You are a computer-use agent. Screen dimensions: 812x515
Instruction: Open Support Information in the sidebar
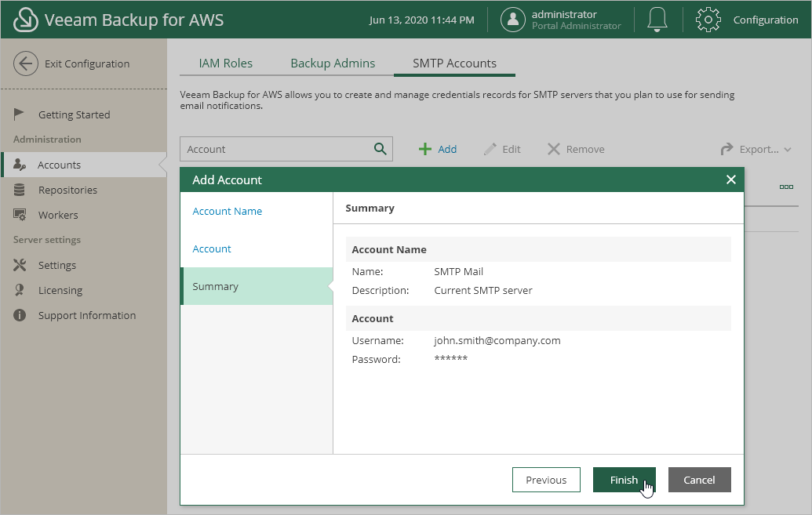87,315
